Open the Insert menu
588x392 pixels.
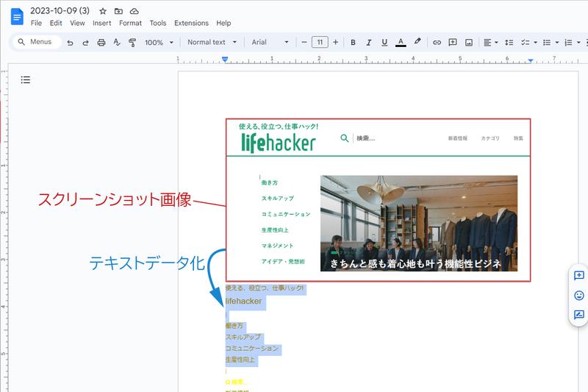pos(102,24)
